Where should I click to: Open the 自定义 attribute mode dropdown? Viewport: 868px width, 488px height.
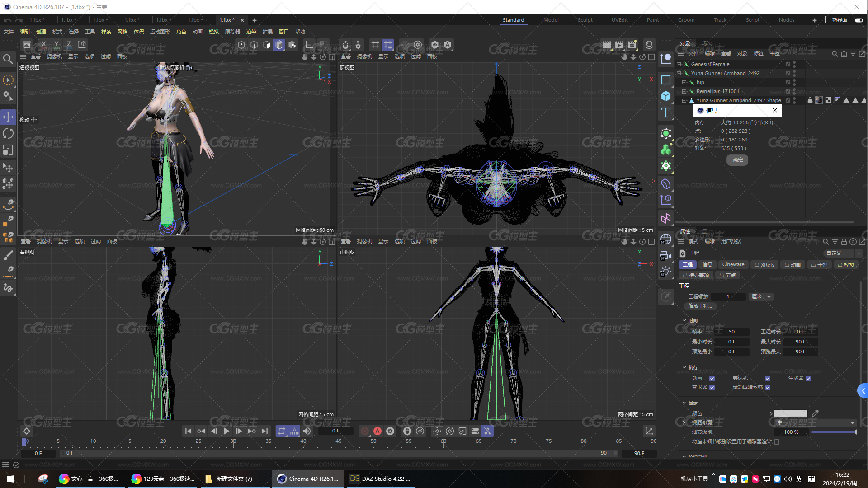pyautogui.click(x=843, y=253)
